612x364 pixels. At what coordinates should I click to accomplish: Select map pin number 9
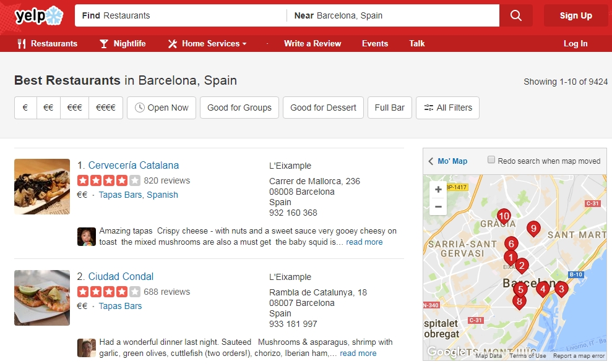click(533, 229)
